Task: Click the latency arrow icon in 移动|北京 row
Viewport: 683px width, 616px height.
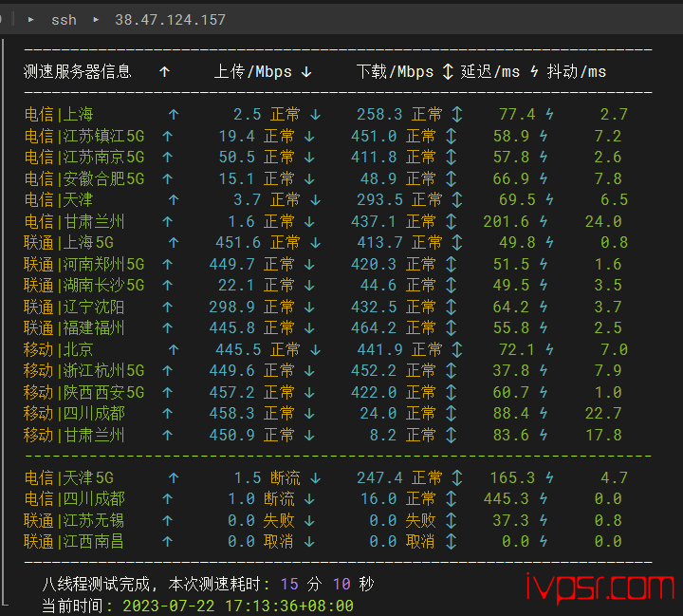Action: 457,349
